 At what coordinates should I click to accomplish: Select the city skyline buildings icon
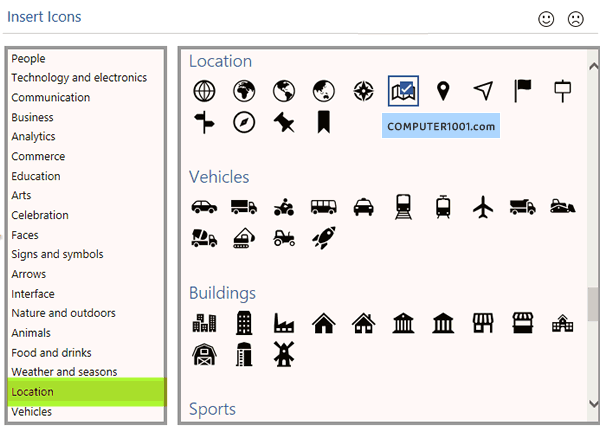point(204,323)
